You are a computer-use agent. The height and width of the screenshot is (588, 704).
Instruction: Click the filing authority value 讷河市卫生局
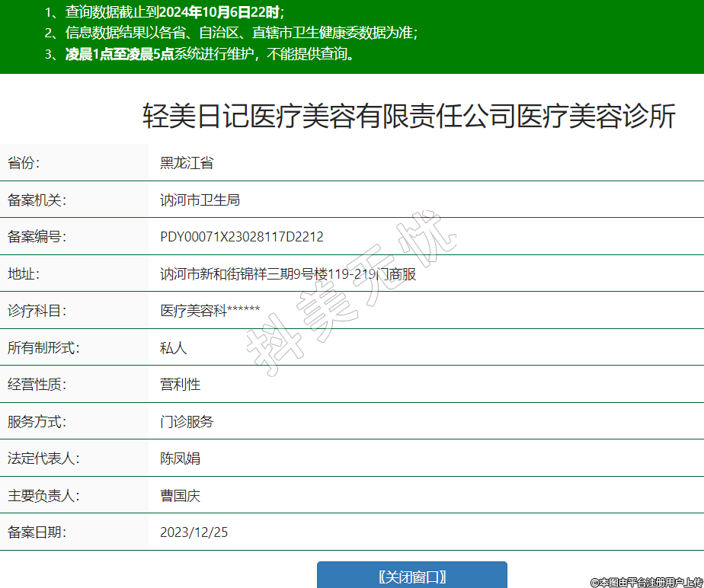click(200, 200)
